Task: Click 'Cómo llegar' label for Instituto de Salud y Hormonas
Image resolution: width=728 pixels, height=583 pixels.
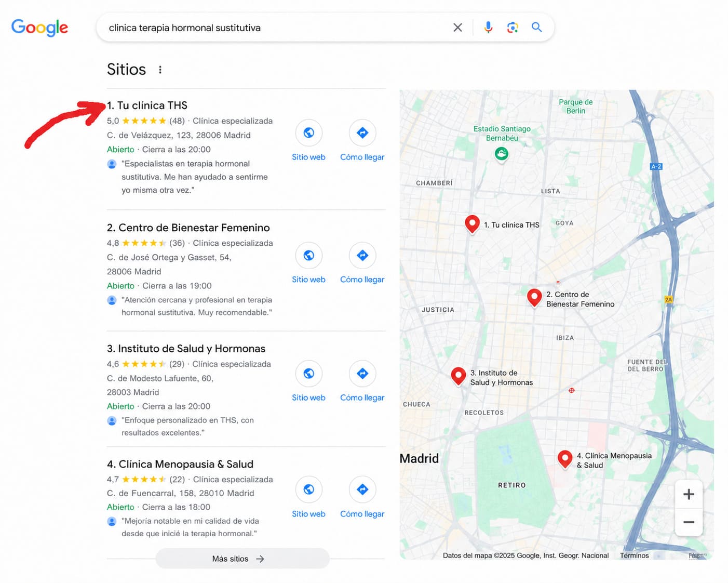Action: (x=362, y=398)
